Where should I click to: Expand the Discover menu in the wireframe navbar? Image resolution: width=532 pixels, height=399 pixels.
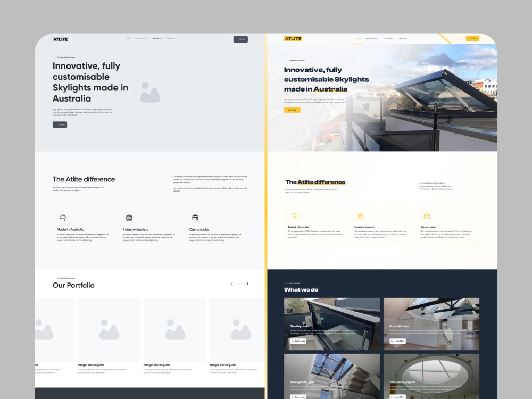pos(171,38)
